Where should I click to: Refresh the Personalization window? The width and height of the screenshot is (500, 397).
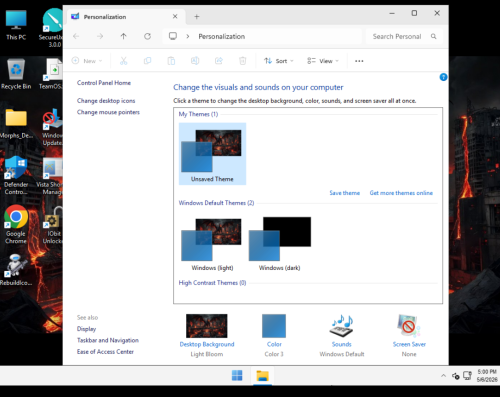[x=147, y=36]
